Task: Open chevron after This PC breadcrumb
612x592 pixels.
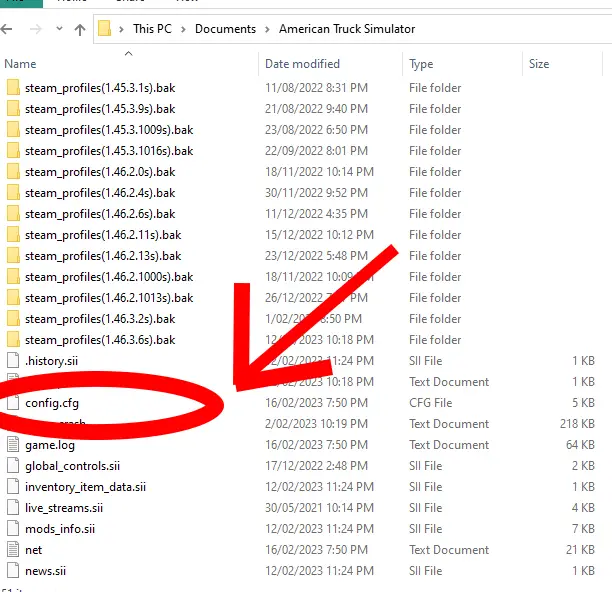Action: coord(183,29)
